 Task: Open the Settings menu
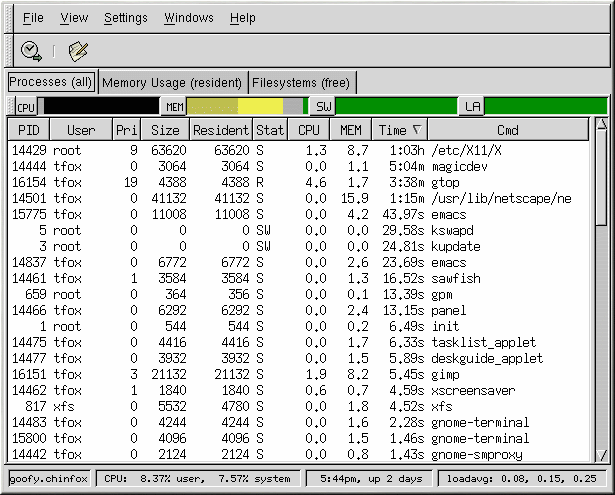pyautogui.click(x=125, y=18)
